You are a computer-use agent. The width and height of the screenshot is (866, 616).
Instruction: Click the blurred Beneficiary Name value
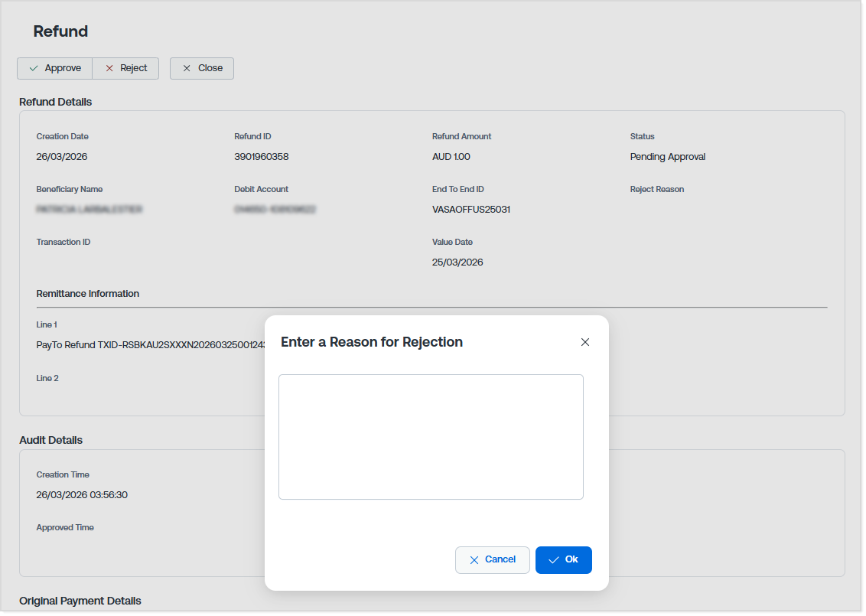(x=90, y=210)
